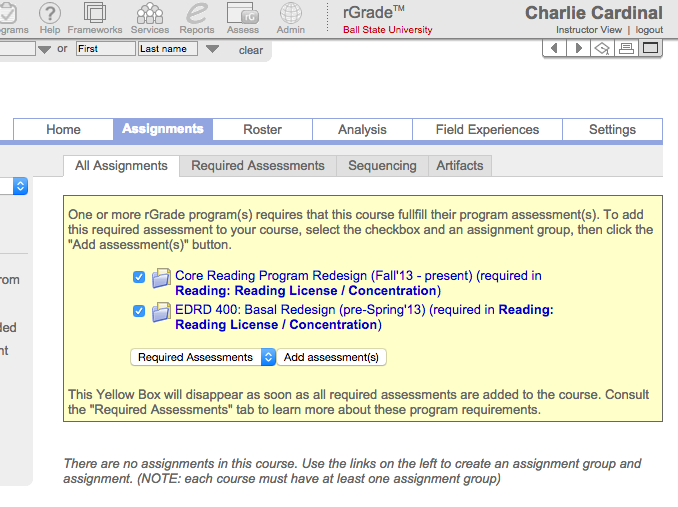Click the back arrow navigation icon
The image size is (678, 507).
pos(554,49)
